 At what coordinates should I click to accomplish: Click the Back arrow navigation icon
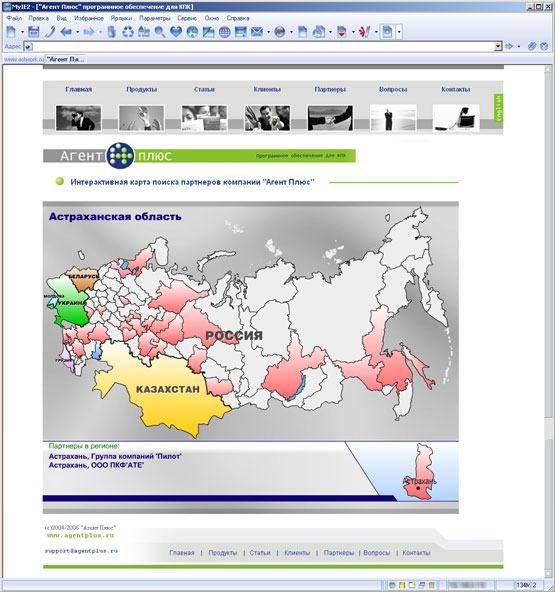point(66,32)
